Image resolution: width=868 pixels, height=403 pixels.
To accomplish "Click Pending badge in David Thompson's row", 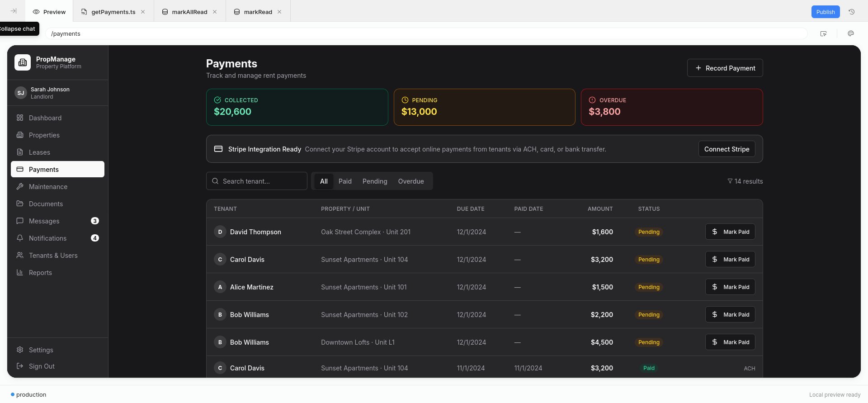I will pyautogui.click(x=649, y=232).
